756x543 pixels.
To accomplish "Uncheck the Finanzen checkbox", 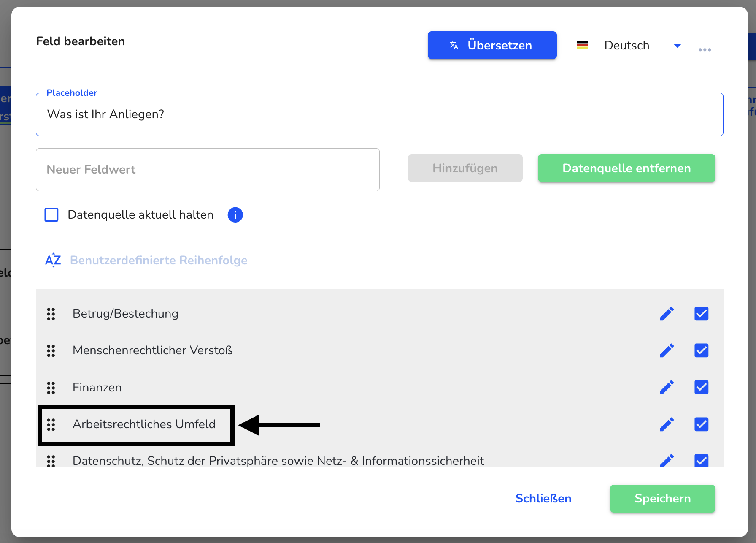I will 701,387.
